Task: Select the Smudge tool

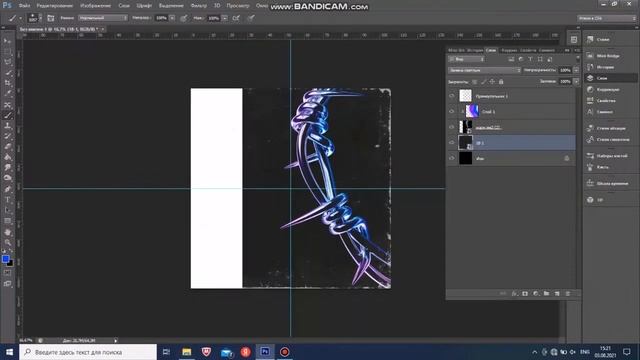Action: coord(8,168)
